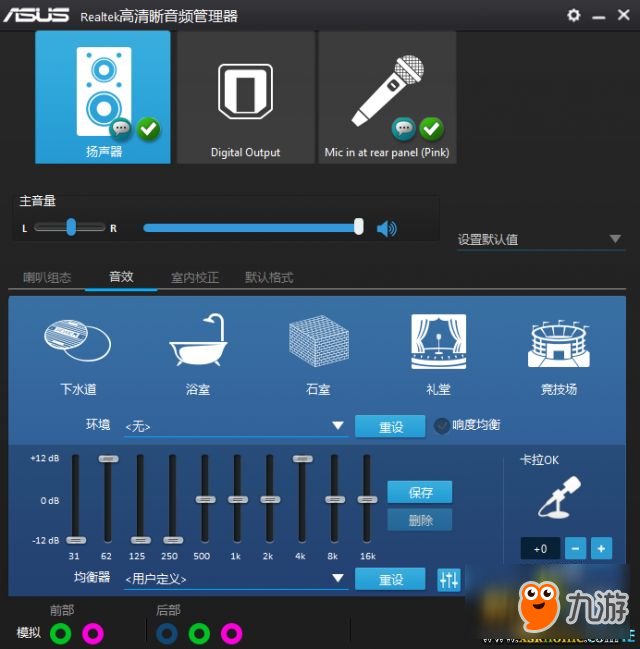Click the green checkmark badge on the microphone tile
This screenshot has height=649, width=640.
[431, 129]
